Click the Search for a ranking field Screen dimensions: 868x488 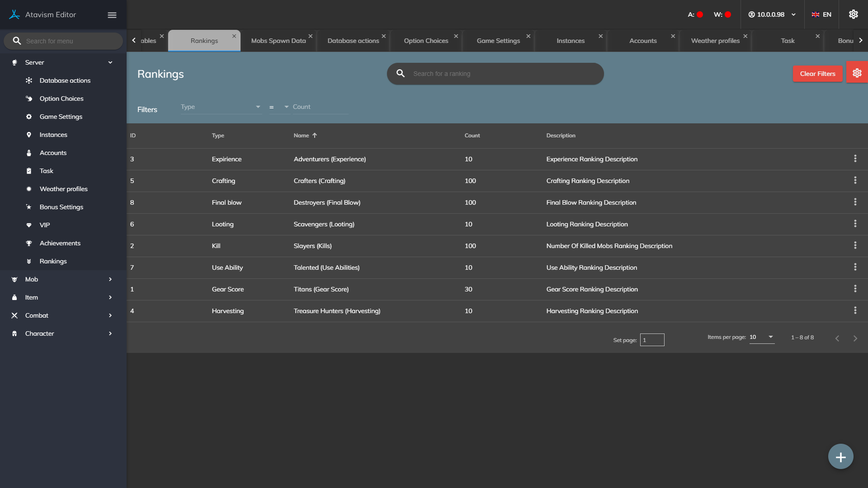(x=502, y=74)
